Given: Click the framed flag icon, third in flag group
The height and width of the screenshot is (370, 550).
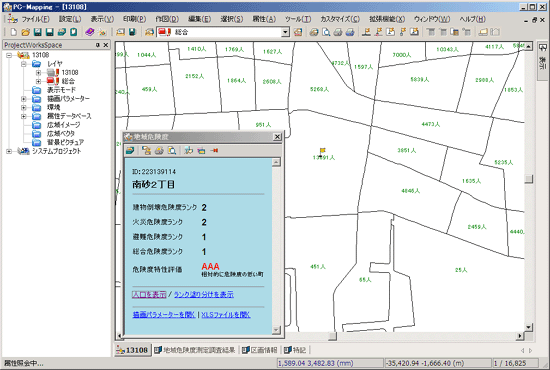Looking at the screenshot, I should [x=390, y=32].
